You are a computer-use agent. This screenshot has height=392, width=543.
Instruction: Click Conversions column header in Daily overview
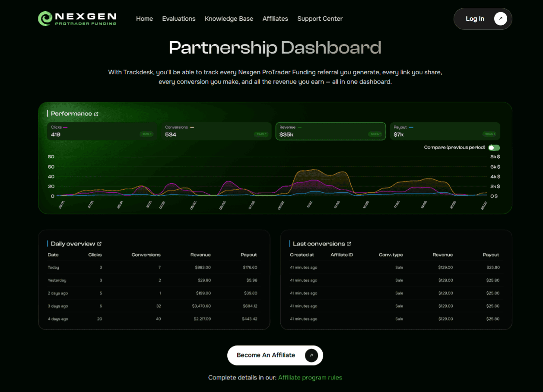point(146,255)
